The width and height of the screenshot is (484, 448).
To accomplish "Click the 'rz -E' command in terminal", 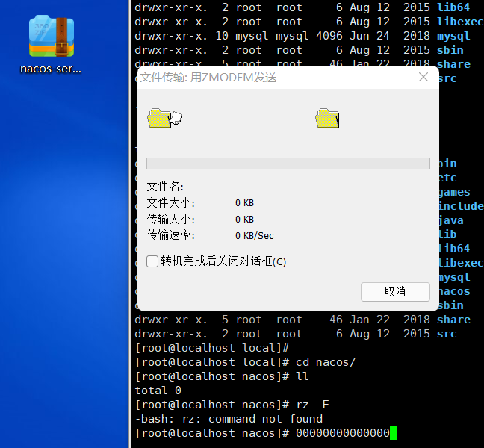I will [x=313, y=405].
